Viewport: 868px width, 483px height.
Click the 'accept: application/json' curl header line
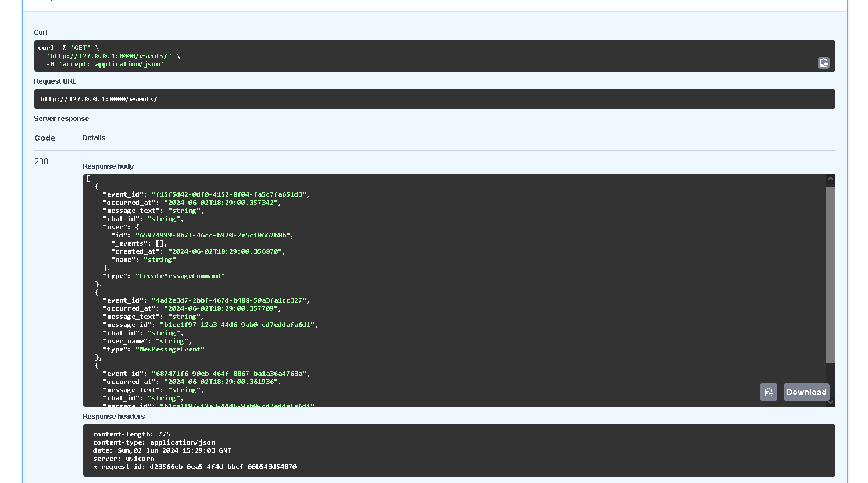(x=105, y=64)
